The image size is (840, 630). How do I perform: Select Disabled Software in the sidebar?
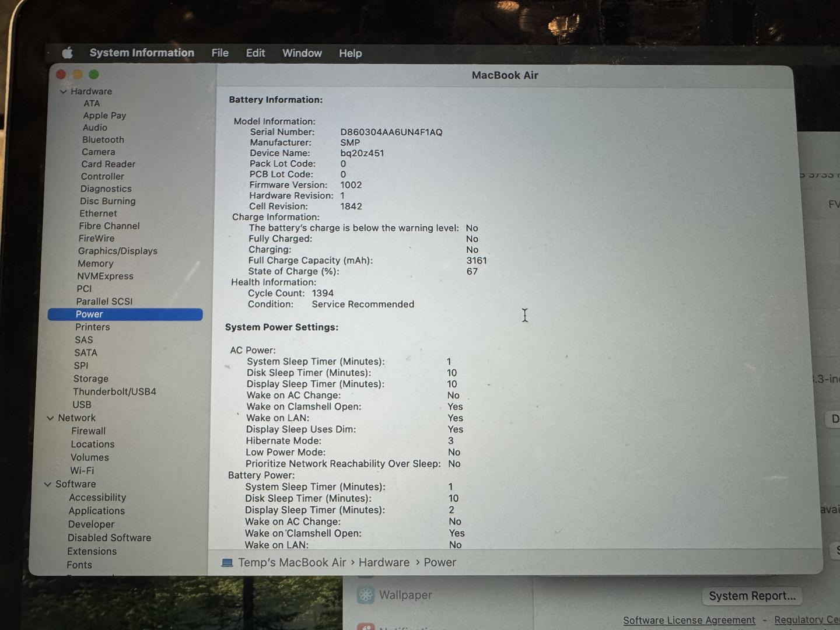pos(110,538)
